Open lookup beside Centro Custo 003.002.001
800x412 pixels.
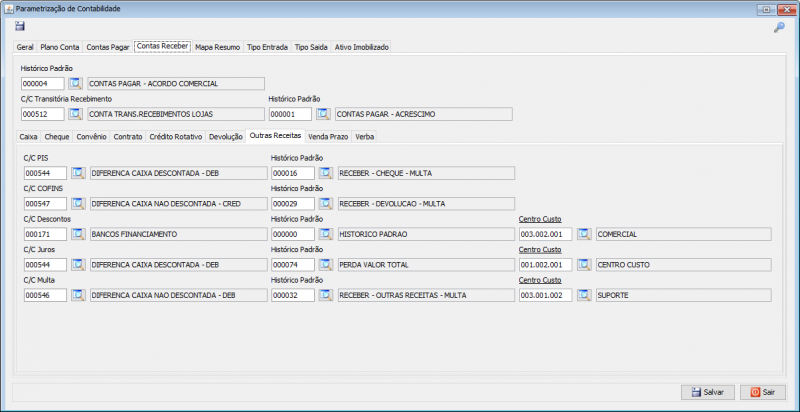tap(584, 235)
